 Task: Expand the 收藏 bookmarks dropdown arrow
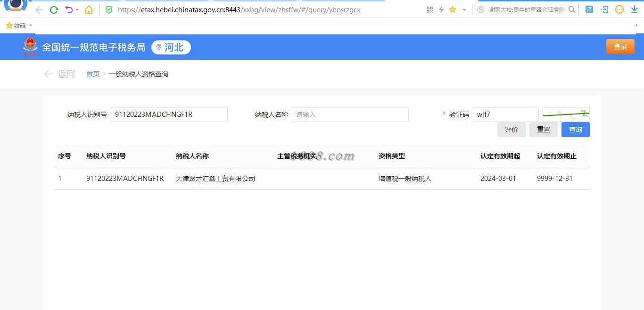[31, 25]
